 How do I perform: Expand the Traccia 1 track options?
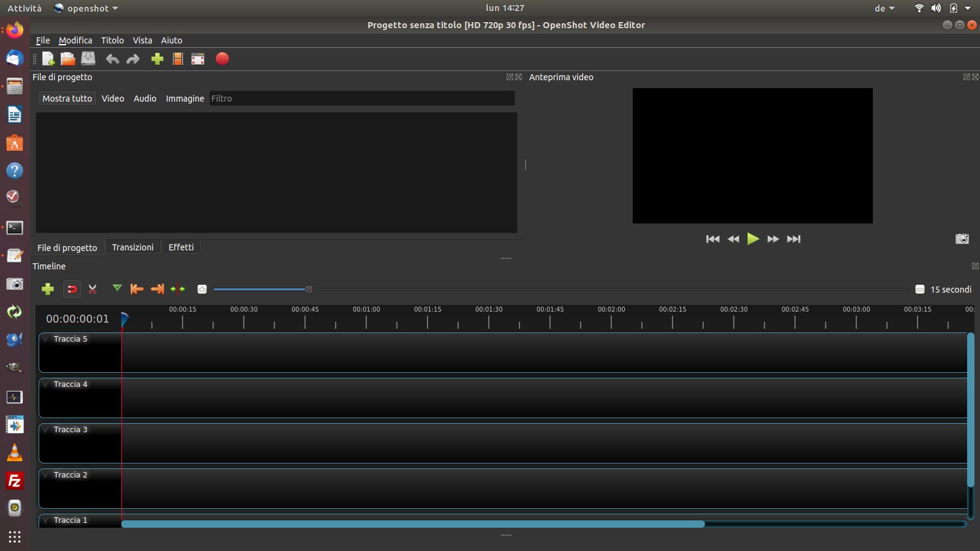(46, 520)
